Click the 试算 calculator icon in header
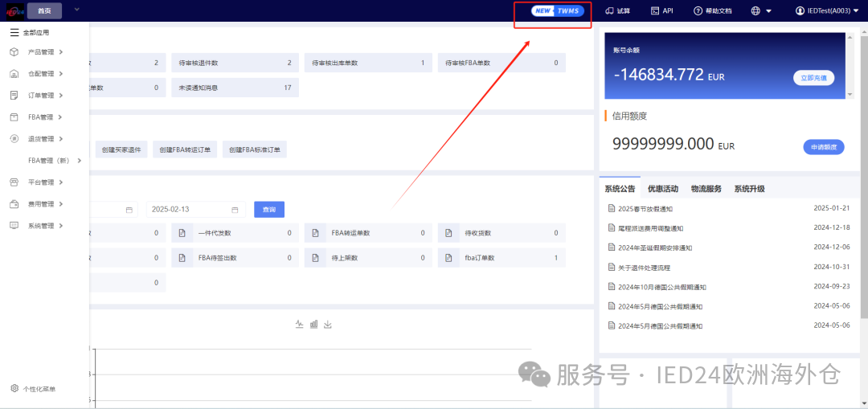 coord(609,10)
